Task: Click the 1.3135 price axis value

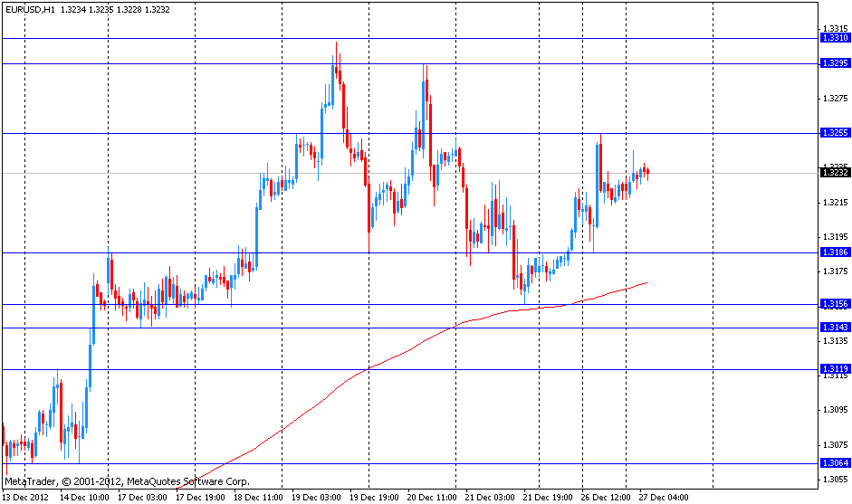Action: coord(835,341)
